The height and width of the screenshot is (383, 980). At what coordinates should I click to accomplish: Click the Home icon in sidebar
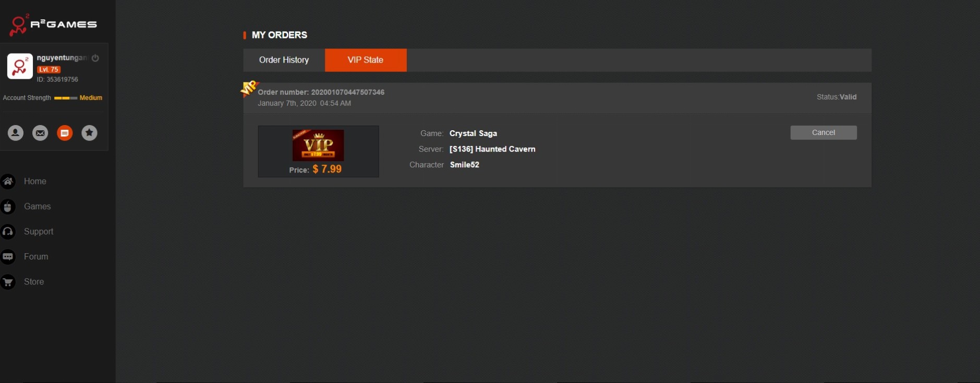click(8, 181)
